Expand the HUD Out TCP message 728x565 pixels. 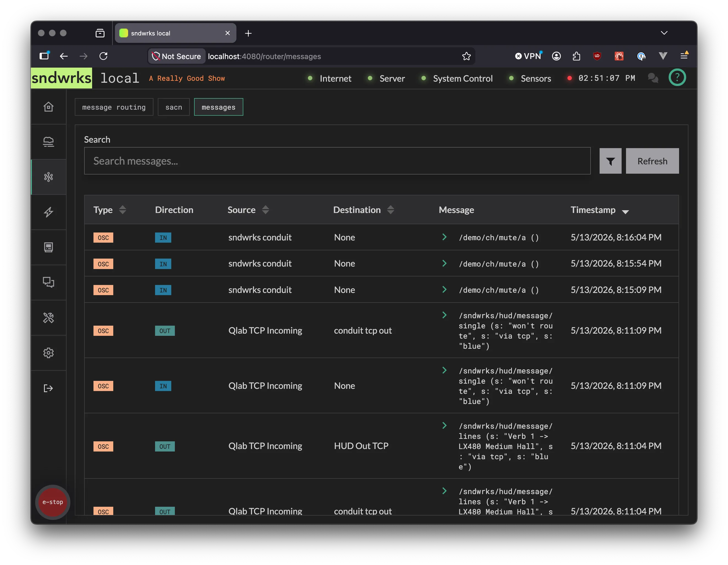[444, 425]
